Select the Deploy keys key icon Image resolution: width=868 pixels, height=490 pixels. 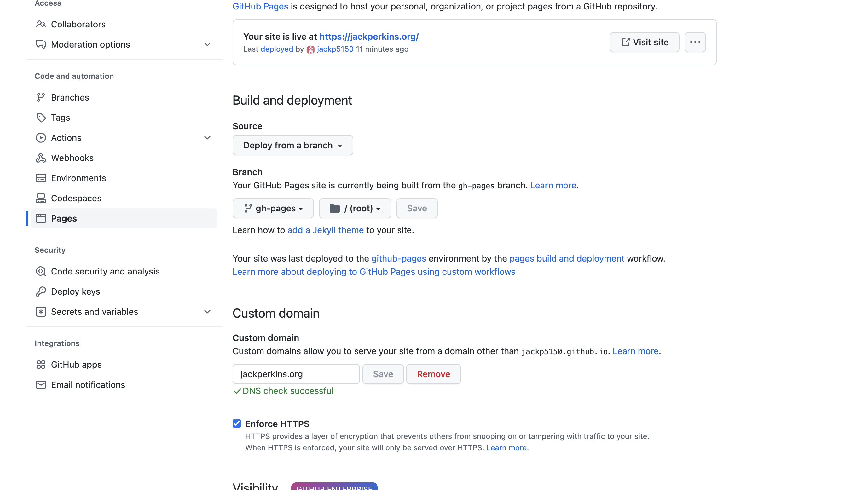click(41, 291)
